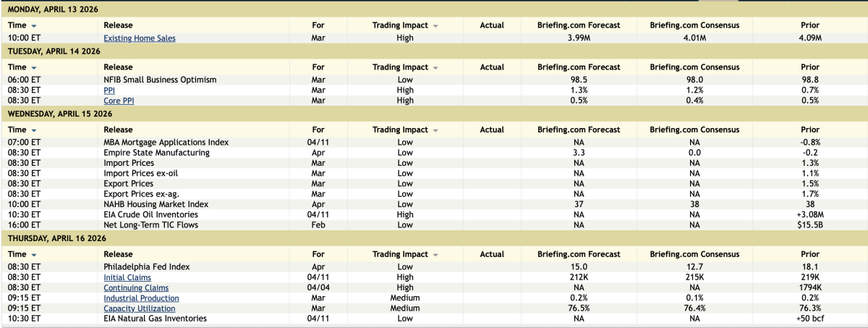Viewport: 868px width, 328px height.
Task: Click Briefing.com Consensus header in Tuesday section
Action: 694,67
